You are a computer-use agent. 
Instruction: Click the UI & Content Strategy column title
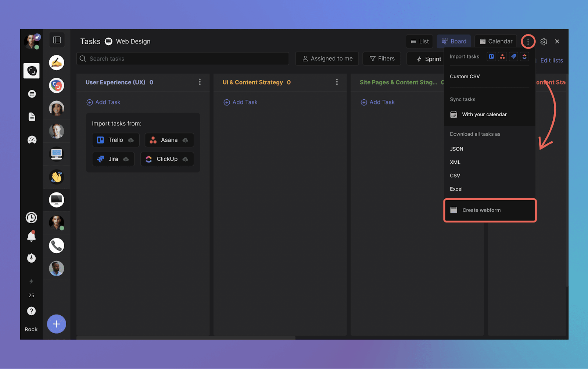coord(253,82)
